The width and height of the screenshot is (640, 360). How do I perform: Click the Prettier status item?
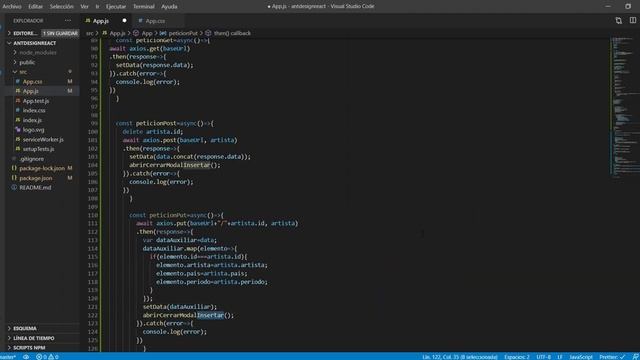tap(612, 357)
